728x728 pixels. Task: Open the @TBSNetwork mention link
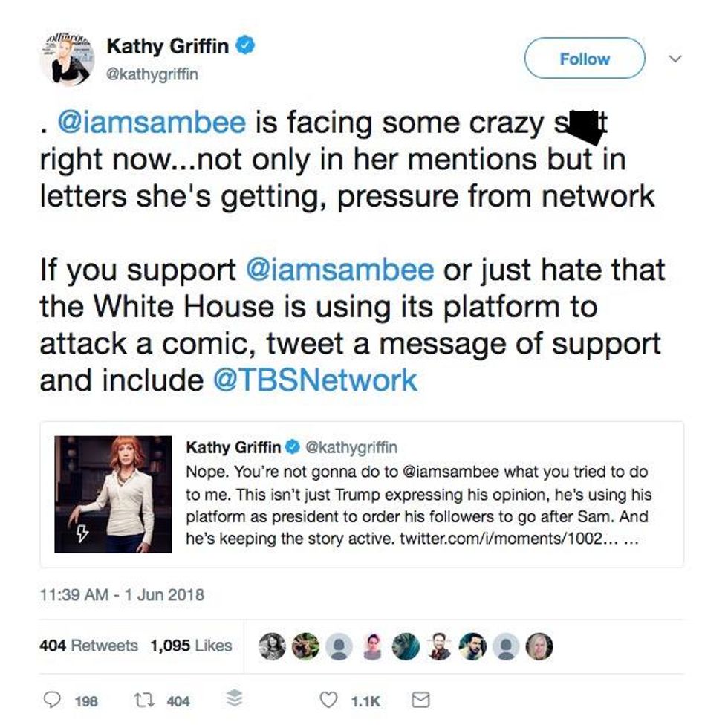(x=315, y=380)
